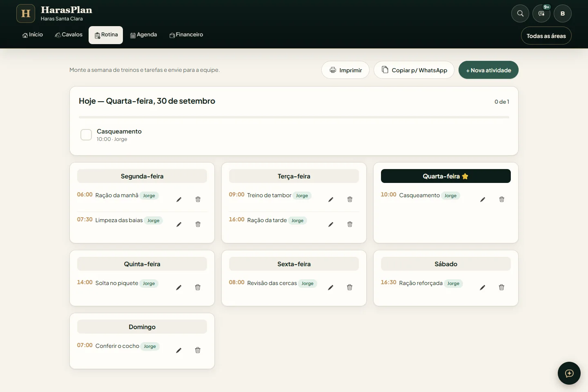
Task: Edit the Limpeza das baias activity
Action: (179, 224)
